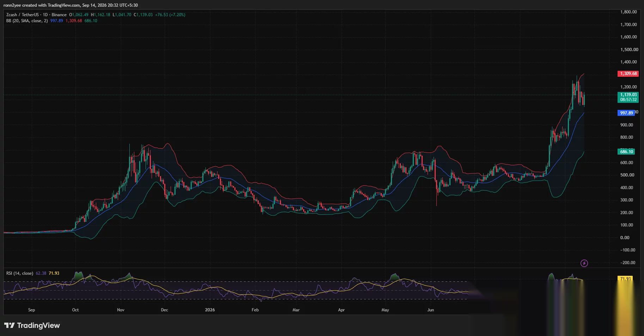This screenshot has height=336, width=644.
Task: Click the 200.00 price axis label
Action: 627,213
